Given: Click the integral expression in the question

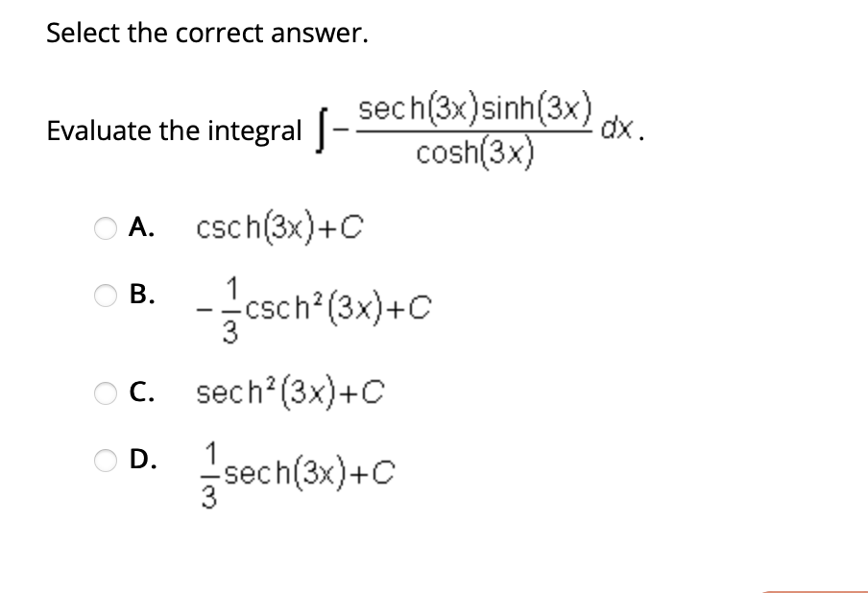Looking at the screenshot, I should pos(477,130).
